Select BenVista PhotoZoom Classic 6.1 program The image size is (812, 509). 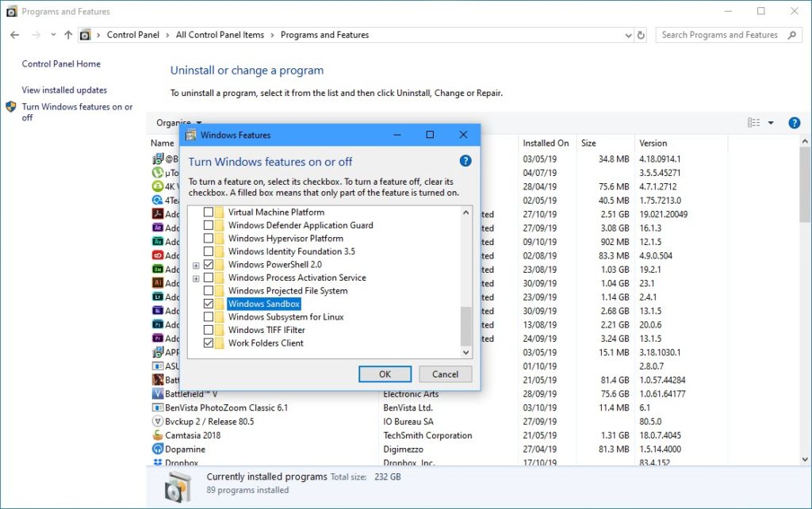[226, 408]
